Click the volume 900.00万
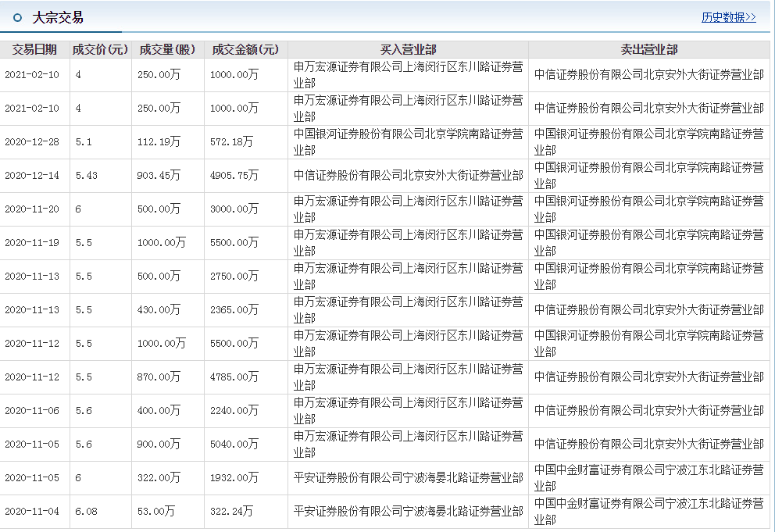775x532 pixels. (x=159, y=445)
